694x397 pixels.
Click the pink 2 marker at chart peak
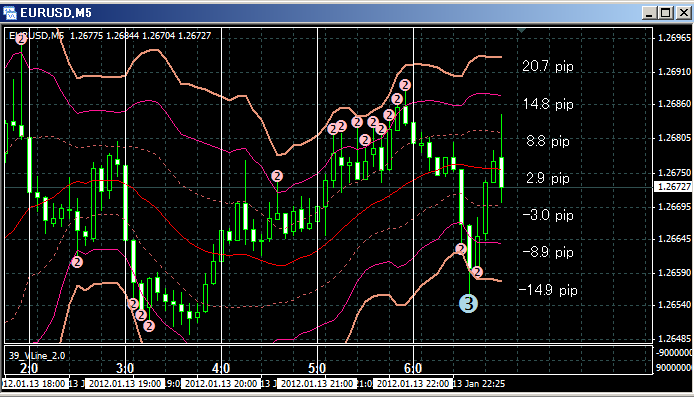pos(405,85)
